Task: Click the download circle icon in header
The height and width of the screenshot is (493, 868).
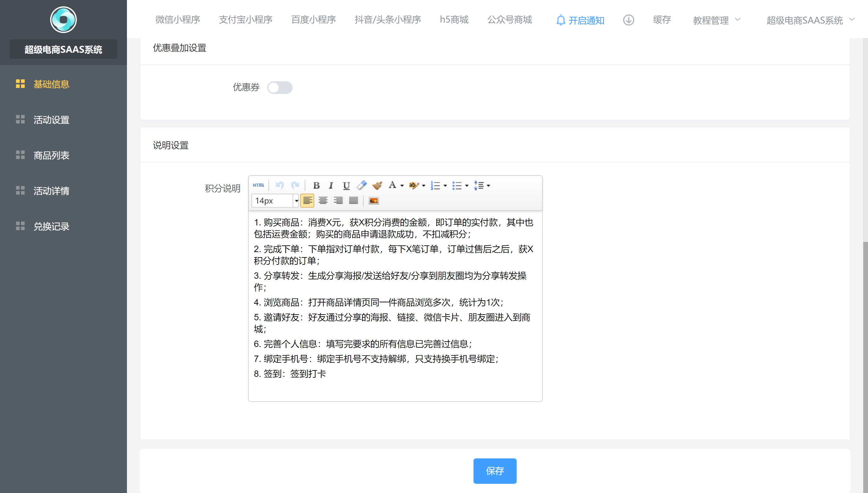Action: [628, 20]
